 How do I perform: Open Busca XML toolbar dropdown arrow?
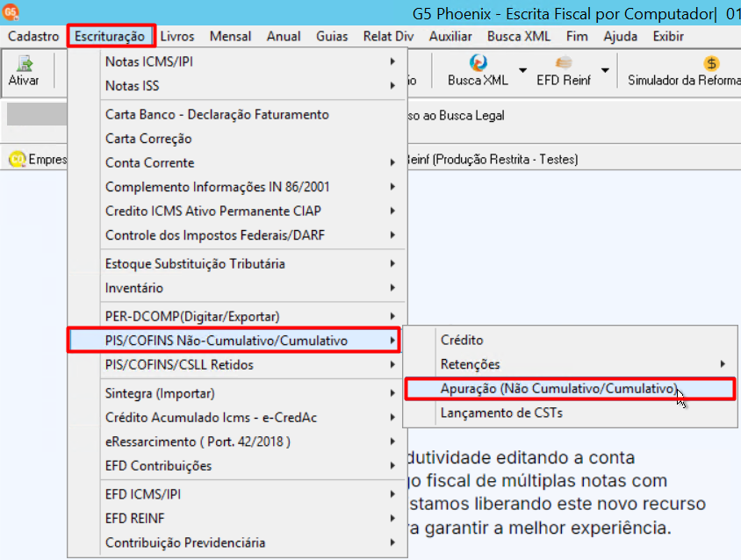(522, 70)
